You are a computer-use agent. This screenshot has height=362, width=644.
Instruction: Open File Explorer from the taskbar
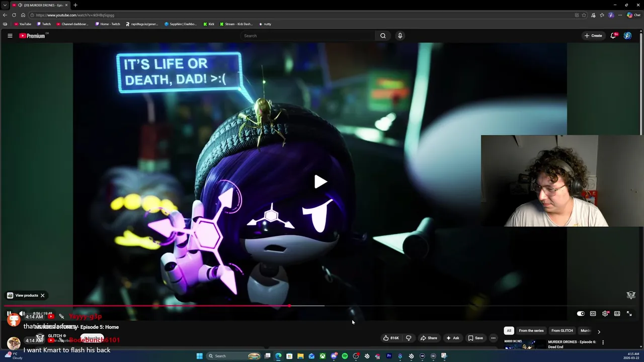click(x=300, y=356)
